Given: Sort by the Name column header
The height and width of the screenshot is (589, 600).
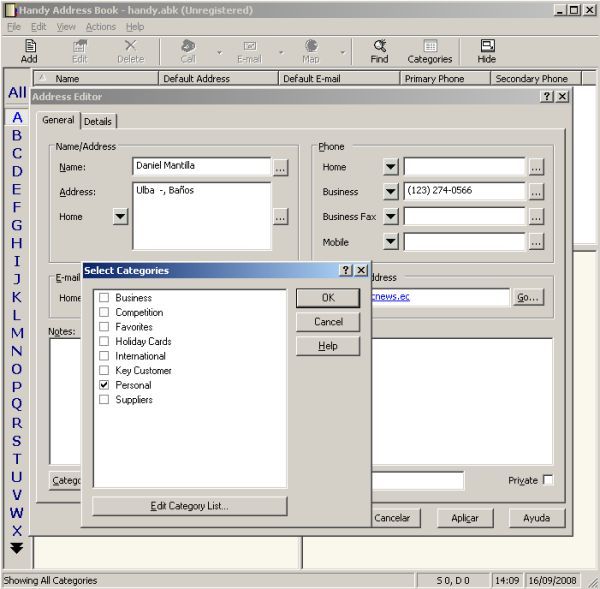Looking at the screenshot, I should click(x=96, y=78).
